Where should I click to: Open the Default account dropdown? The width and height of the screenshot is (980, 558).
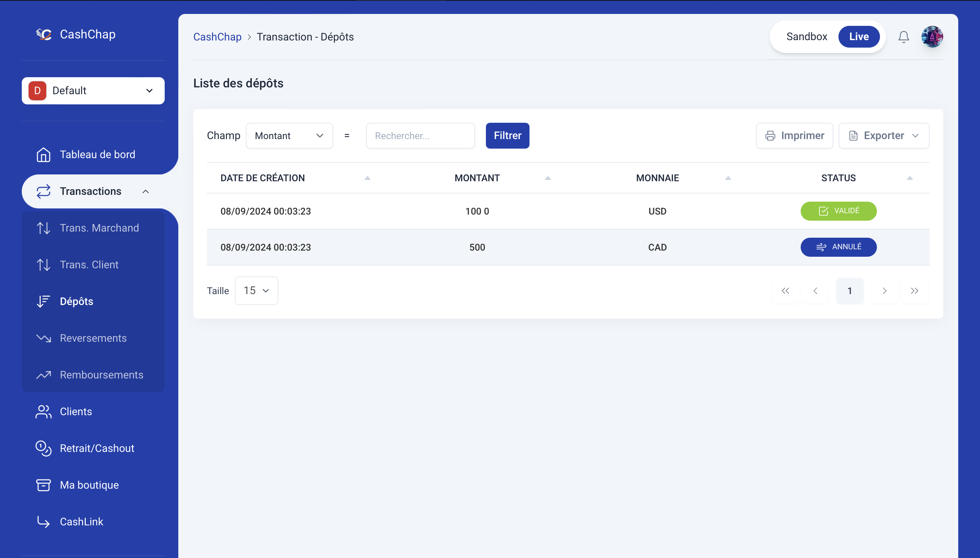93,91
